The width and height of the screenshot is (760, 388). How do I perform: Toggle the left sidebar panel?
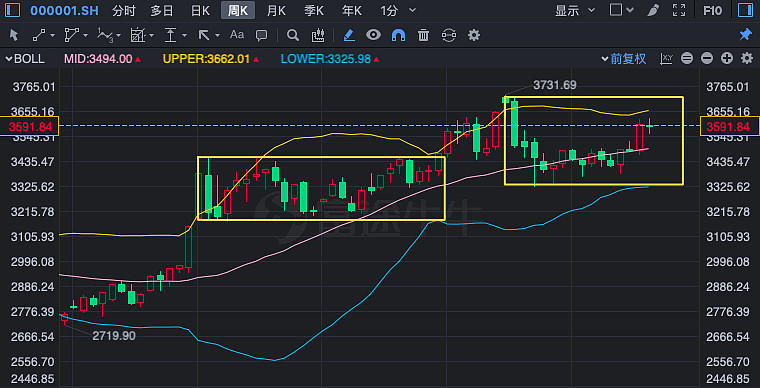click(x=13, y=10)
